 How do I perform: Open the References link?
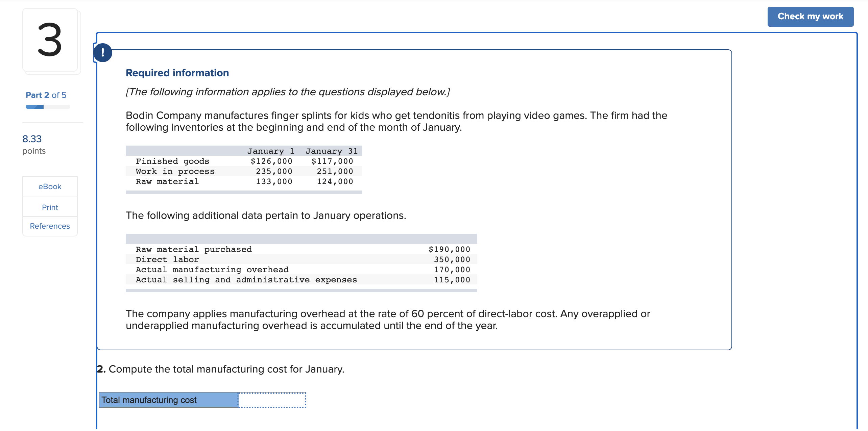point(50,226)
